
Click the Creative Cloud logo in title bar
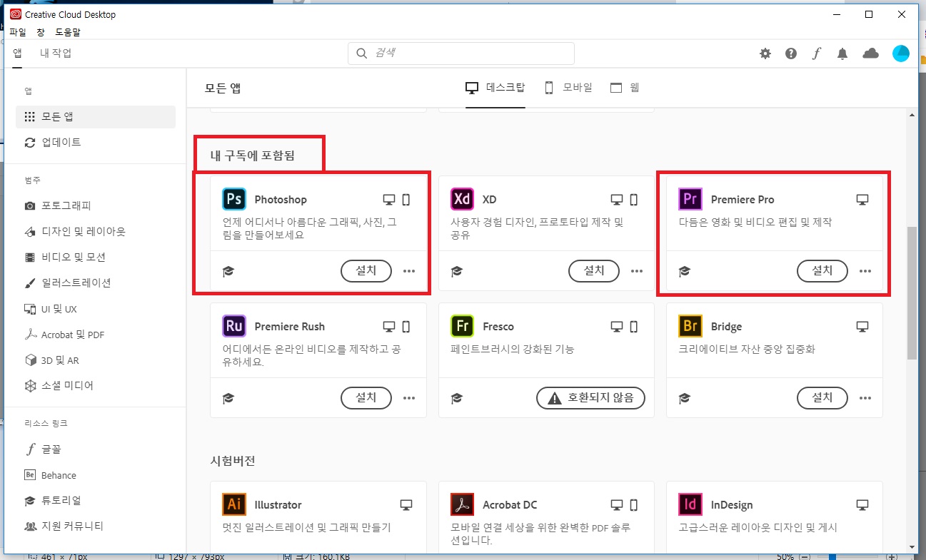tap(15, 14)
